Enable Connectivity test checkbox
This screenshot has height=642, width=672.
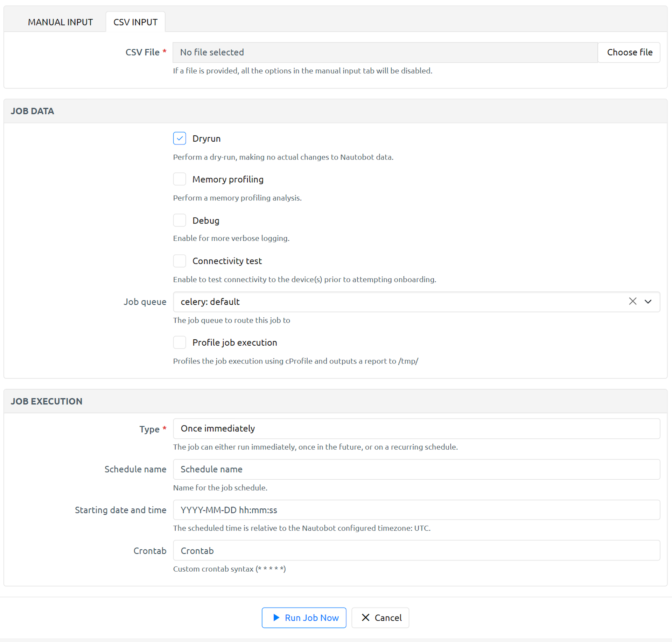tap(180, 261)
